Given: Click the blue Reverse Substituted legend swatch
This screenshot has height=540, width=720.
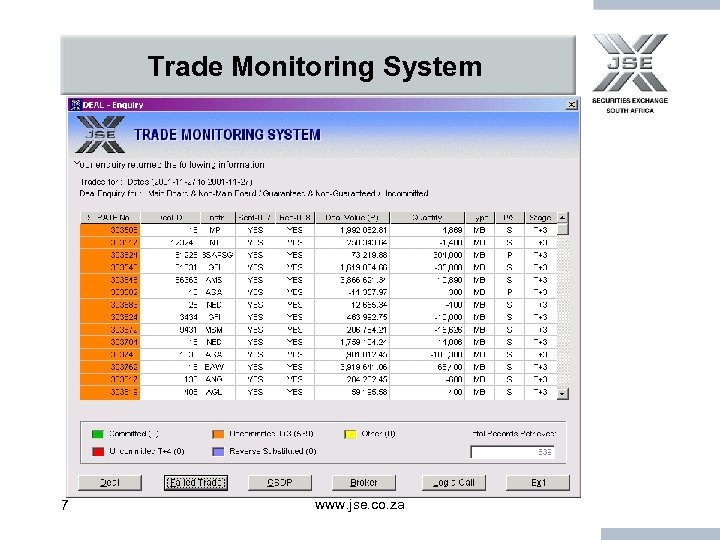Looking at the screenshot, I should pyautogui.click(x=218, y=451).
